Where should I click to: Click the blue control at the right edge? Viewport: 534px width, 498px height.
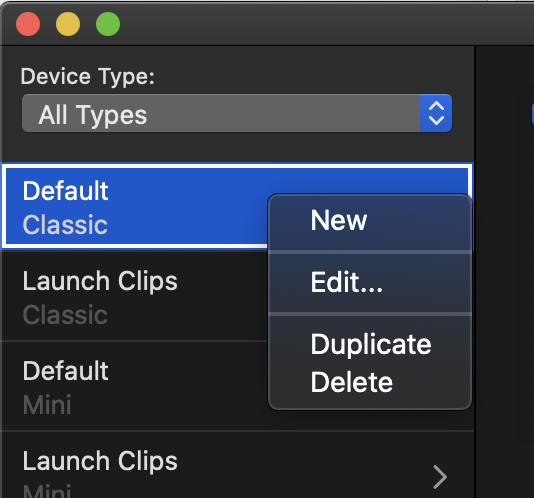coord(532,113)
